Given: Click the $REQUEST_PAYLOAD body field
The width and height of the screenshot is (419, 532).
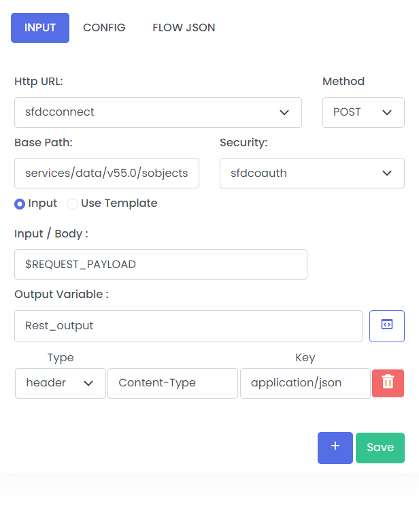Looking at the screenshot, I should click(x=161, y=265).
